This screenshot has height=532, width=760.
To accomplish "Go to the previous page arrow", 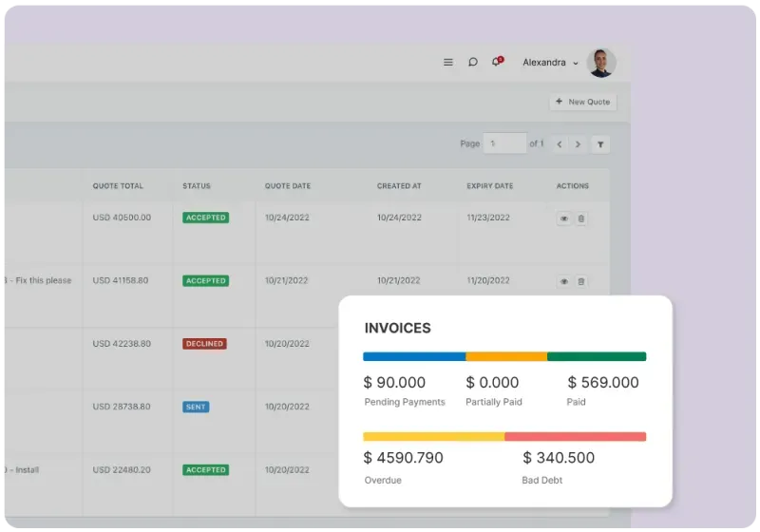I will [x=560, y=144].
